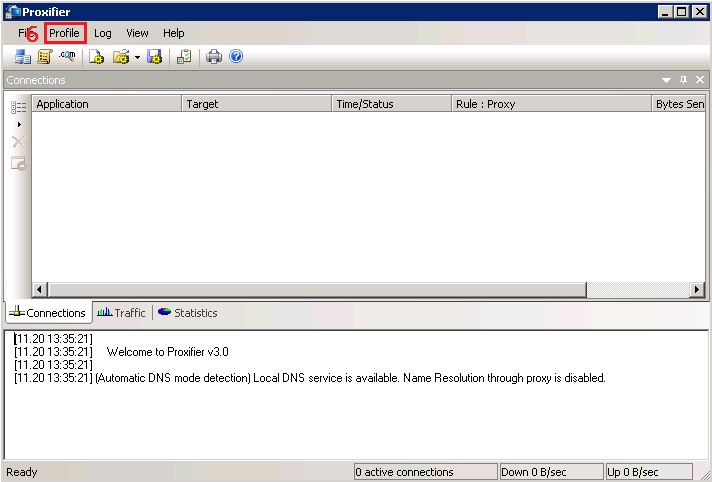712x482 pixels.
Task: Maximize the Proxifier window
Action: (x=682, y=12)
